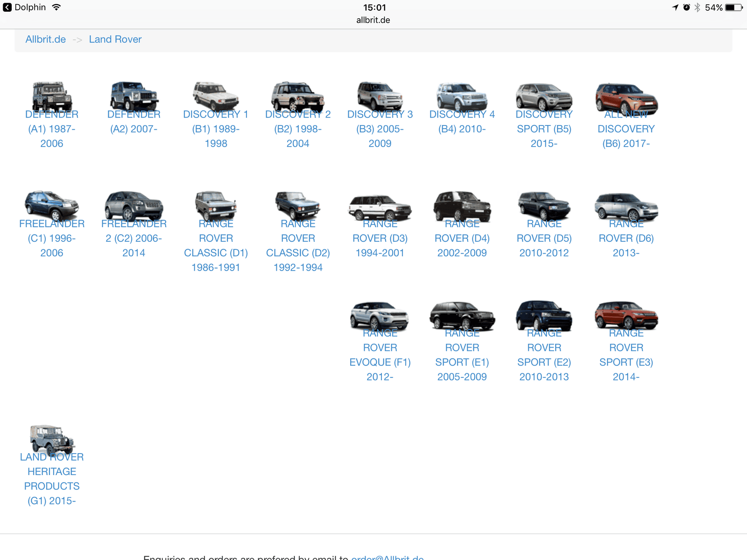Open Land Rover Heritage Products (G1) link
The height and width of the screenshot is (560, 747).
pos(52,479)
